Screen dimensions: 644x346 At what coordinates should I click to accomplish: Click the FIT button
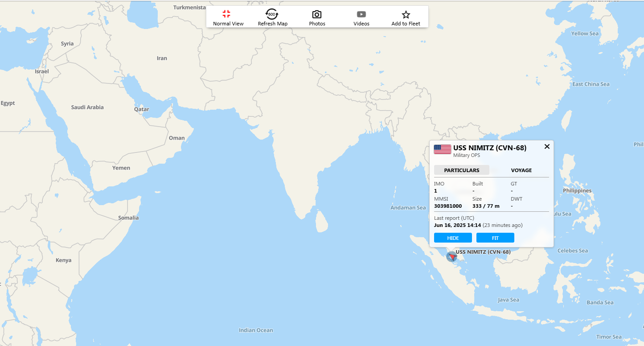tap(495, 238)
